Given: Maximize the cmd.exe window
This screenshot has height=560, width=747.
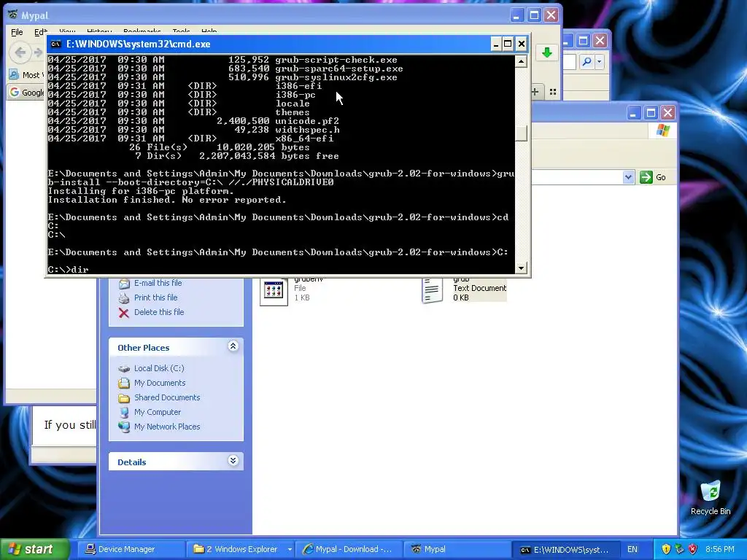Looking at the screenshot, I should (508, 44).
